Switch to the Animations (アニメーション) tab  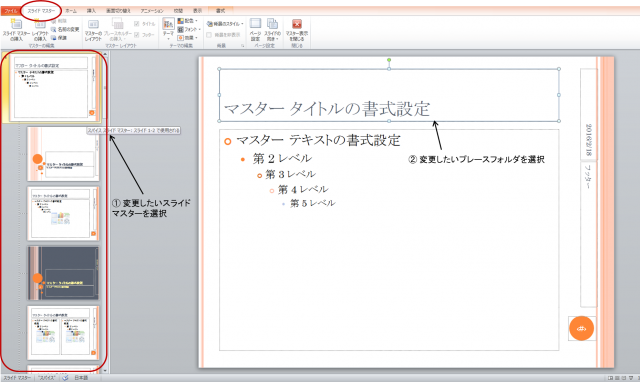152,11
